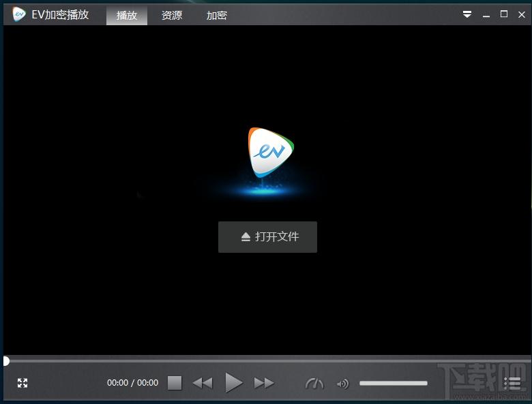
Task: Open the 加密 tab
Action: [217, 15]
